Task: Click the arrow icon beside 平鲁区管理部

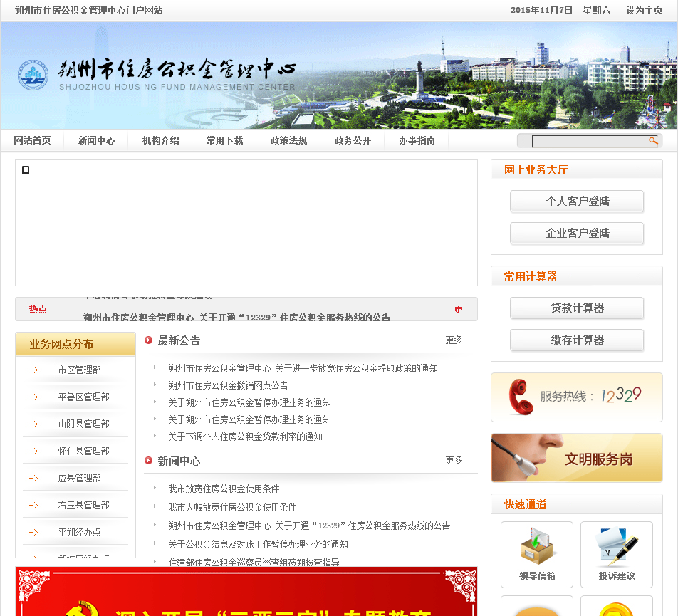Action: click(33, 397)
